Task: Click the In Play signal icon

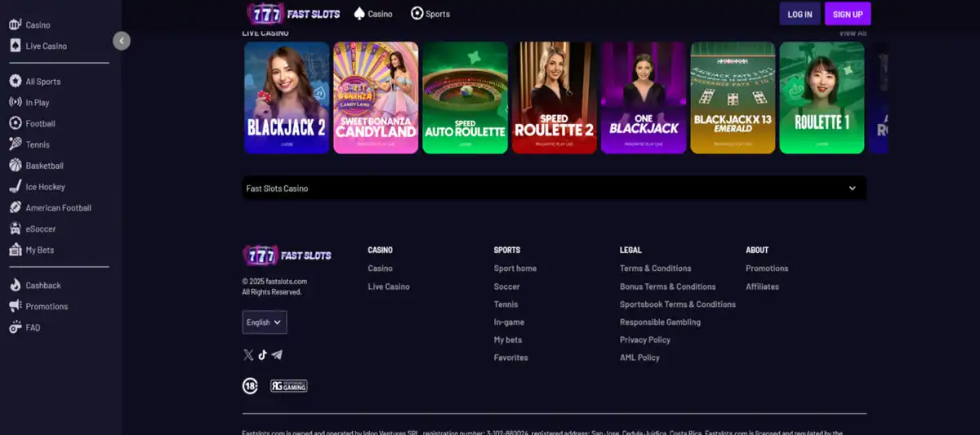Action: (x=15, y=102)
